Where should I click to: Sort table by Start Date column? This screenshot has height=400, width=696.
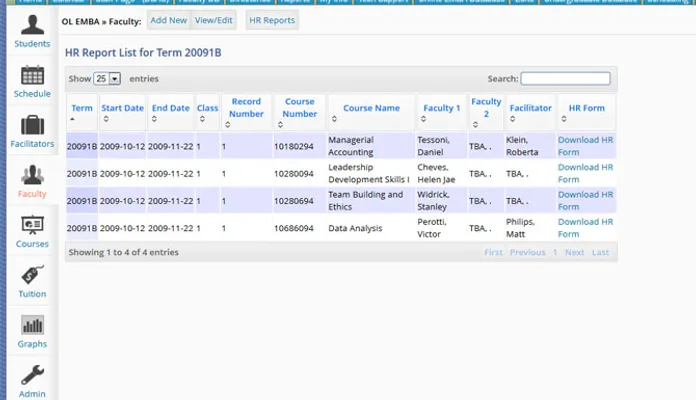tap(122, 108)
